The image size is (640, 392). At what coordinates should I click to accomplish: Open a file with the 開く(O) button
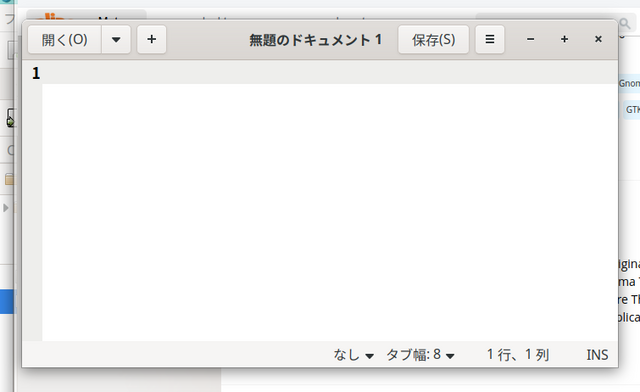point(64,40)
